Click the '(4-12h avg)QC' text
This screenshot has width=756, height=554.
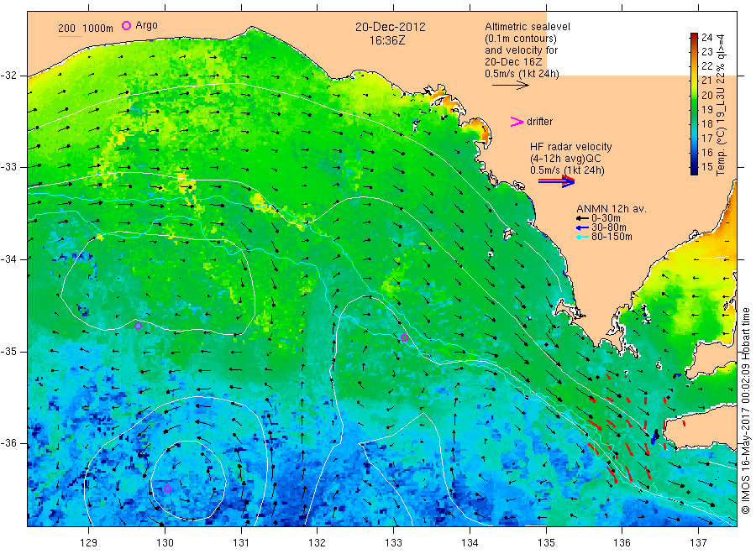coord(565,159)
